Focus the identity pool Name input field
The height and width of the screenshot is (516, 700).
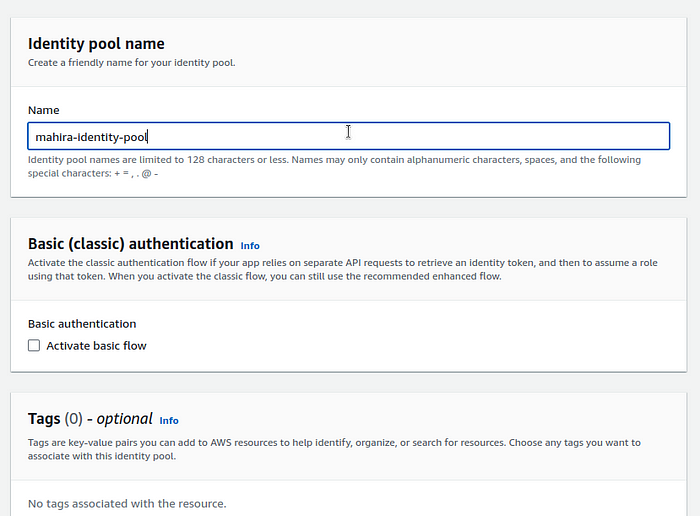coord(348,136)
